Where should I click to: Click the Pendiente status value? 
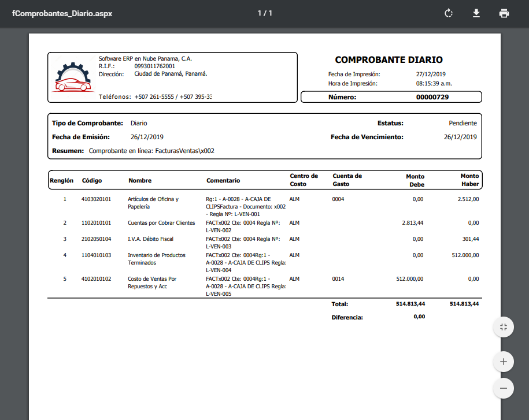point(463,123)
